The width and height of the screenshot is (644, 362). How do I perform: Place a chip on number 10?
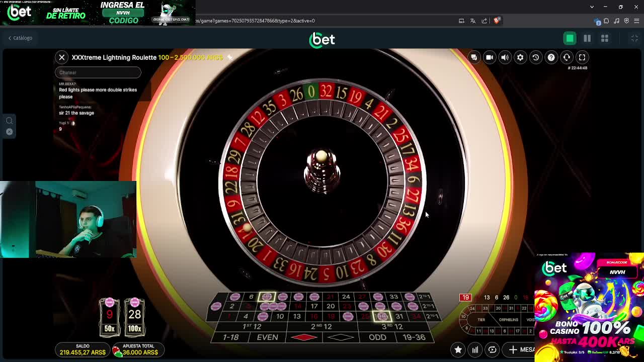click(280, 316)
